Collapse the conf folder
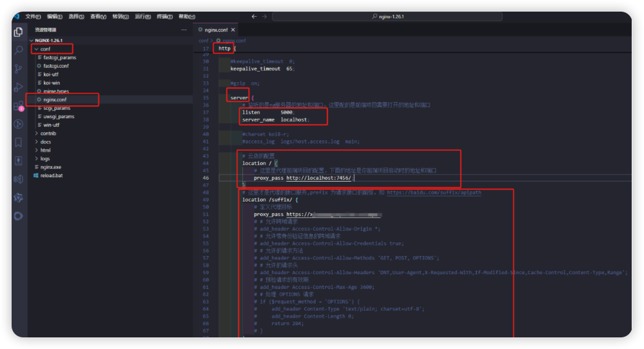The image size is (644, 349). [110, 49]
